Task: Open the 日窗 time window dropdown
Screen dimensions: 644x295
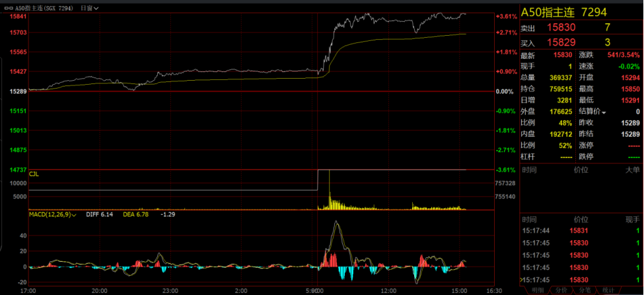Action: point(89,8)
